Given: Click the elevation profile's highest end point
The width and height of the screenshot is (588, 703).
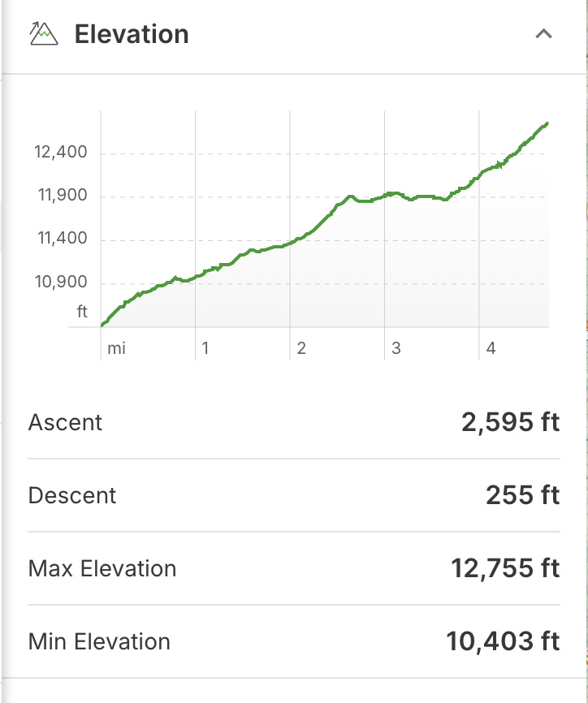Looking at the screenshot, I should 547,123.
